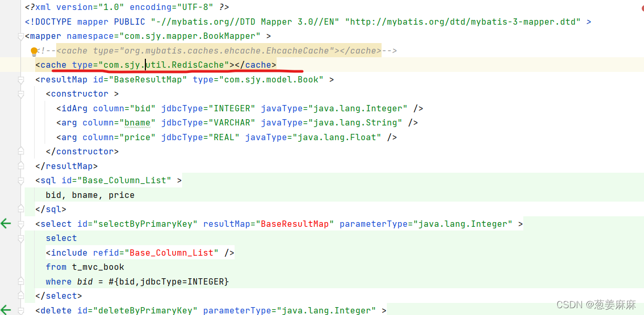Click the green arrow beside selectByPrimaryKey

(6, 224)
